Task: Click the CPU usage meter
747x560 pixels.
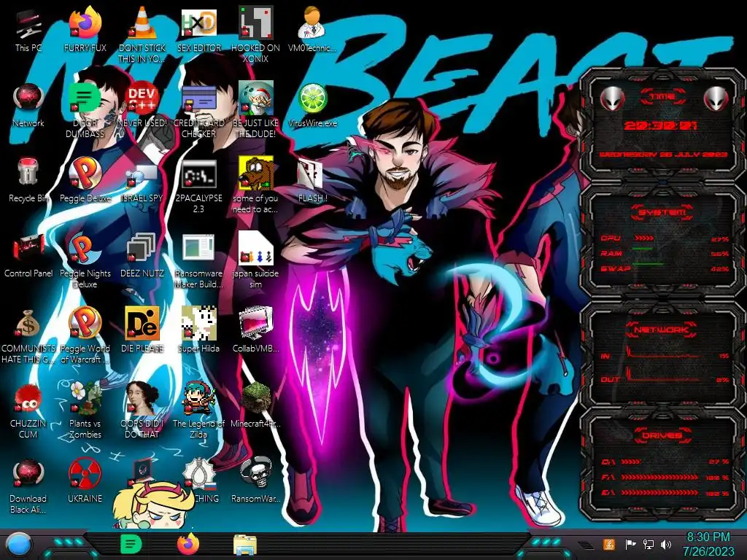Action: point(665,238)
